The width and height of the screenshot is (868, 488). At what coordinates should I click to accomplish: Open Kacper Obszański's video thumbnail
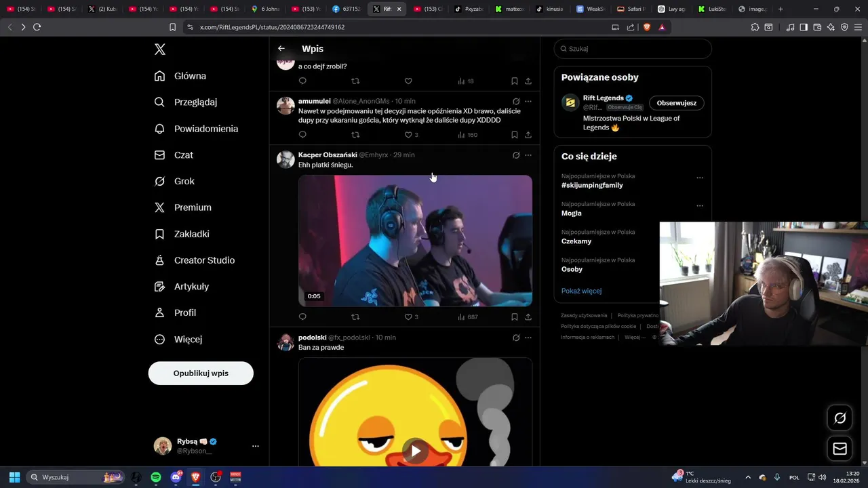(415, 241)
